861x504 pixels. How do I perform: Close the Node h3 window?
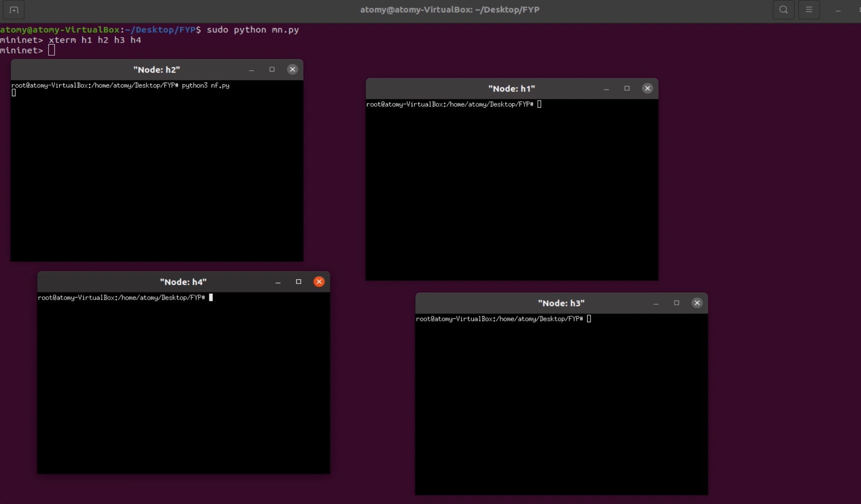(x=697, y=303)
